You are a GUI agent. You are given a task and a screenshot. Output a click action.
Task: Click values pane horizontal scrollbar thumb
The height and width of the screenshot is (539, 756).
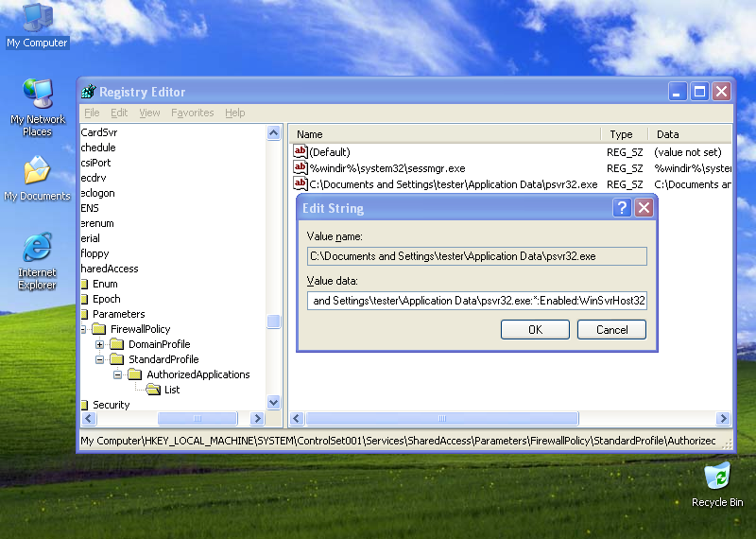point(442,418)
